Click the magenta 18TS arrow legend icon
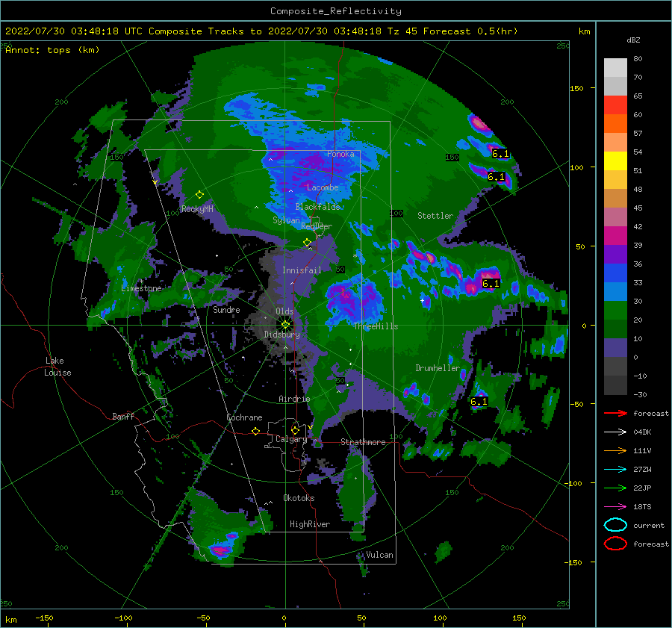 point(615,507)
